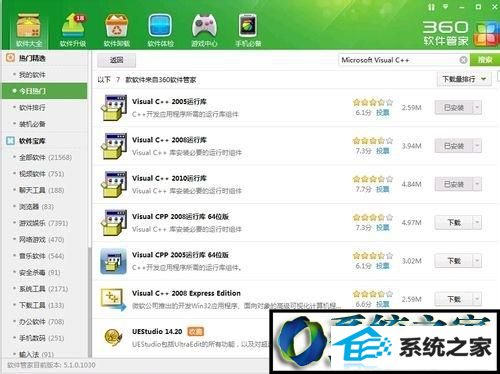500x374 pixels.
Task: Click 已安装 button for Visual C++ 2010运行库
Action: (454, 184)
